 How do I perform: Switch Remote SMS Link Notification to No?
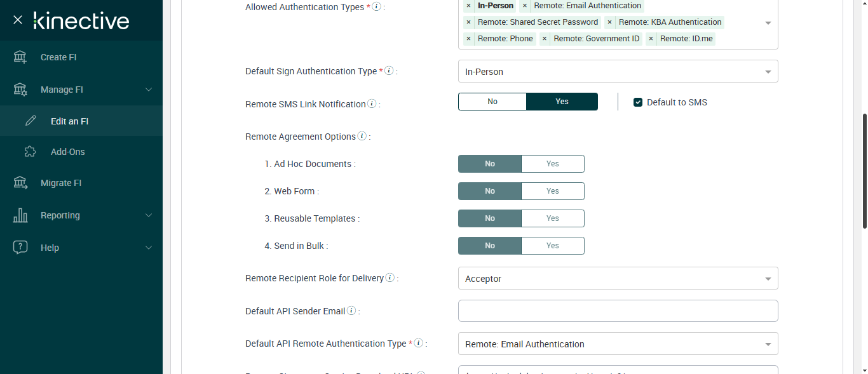pyautogui.click(x=492, y=102)
